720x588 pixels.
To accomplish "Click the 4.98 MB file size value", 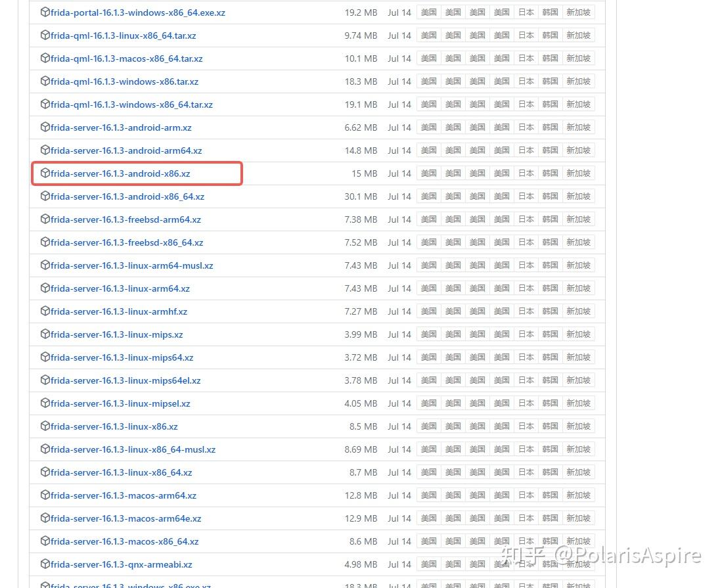I will [x=361, y=564].
